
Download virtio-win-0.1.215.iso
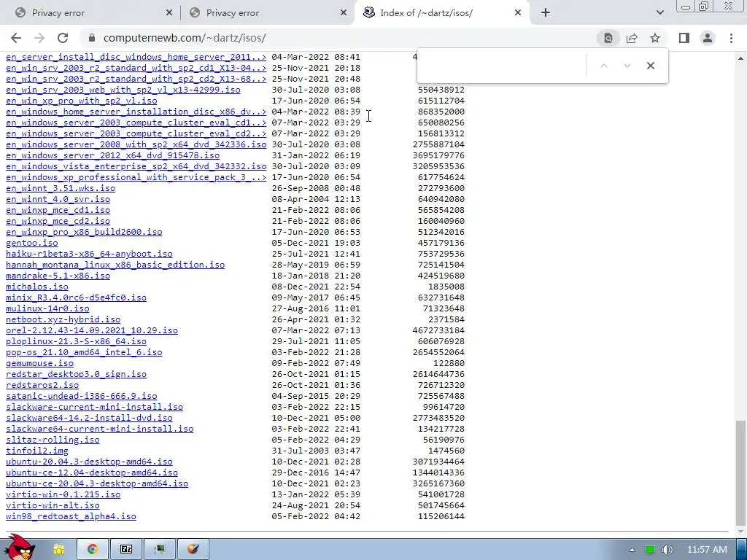tap(63, 494)
